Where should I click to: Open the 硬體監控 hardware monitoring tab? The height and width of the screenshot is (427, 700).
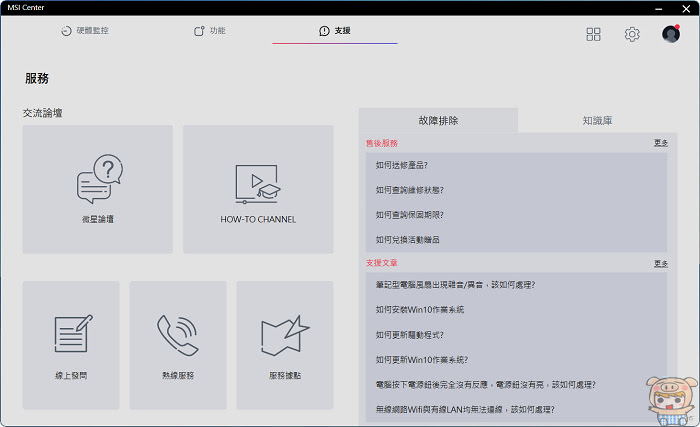pyautogui.click(x=85, y=30)
